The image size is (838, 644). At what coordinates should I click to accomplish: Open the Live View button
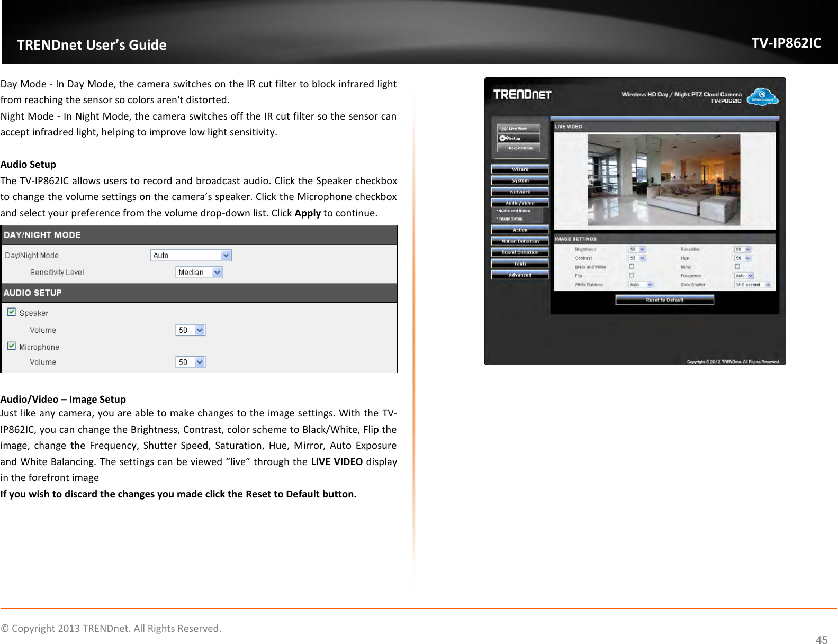[518, 128]
